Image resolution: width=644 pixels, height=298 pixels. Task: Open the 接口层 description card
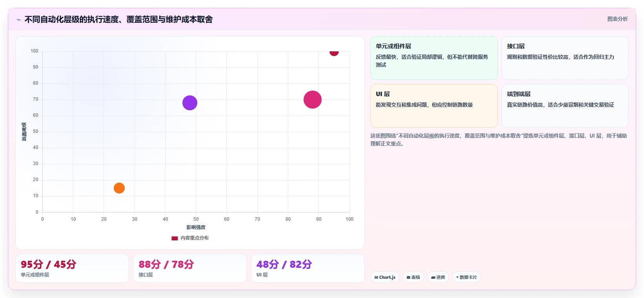565,58
